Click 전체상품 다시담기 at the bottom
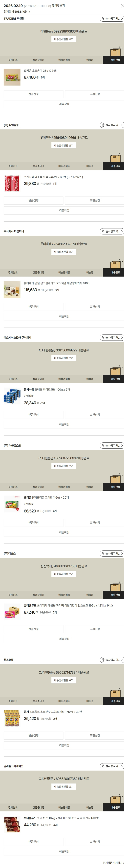The width and height of the screenshot is (124, 868). click(113, 863)
